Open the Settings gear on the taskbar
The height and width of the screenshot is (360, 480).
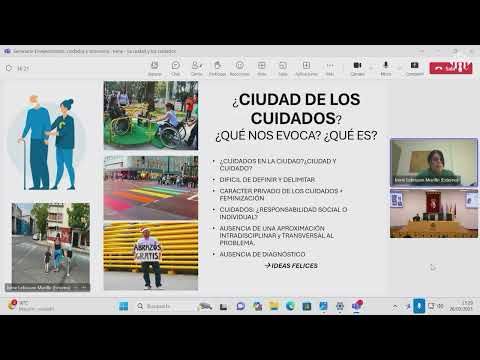(x=340, y=306)
